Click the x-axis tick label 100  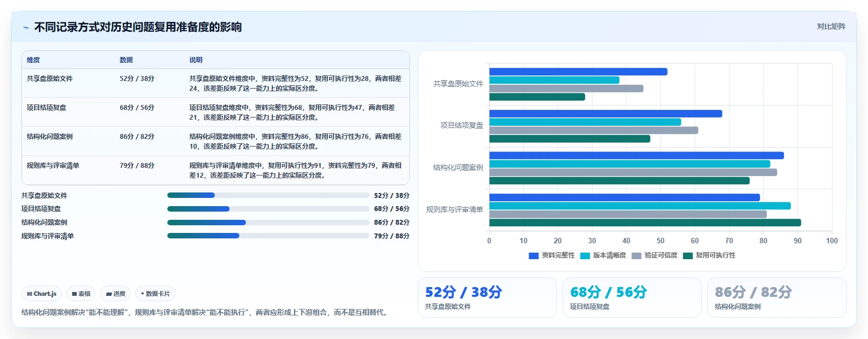(x=832, y=241)
